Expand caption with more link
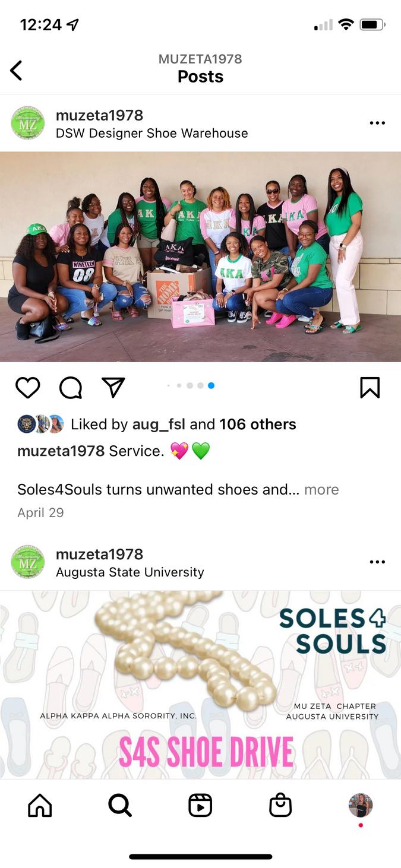401x868 pixels. click(x=321, y=489)
